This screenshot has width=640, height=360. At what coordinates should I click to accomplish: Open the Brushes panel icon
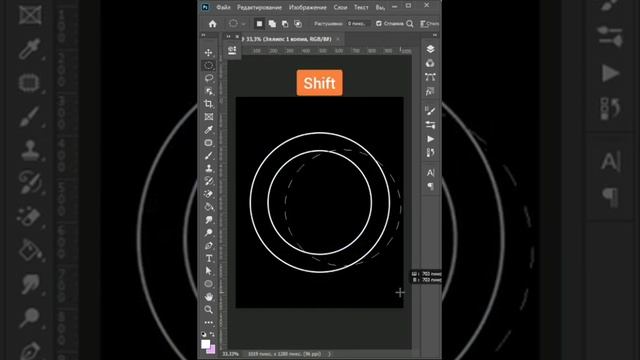(x=430, y=111)
